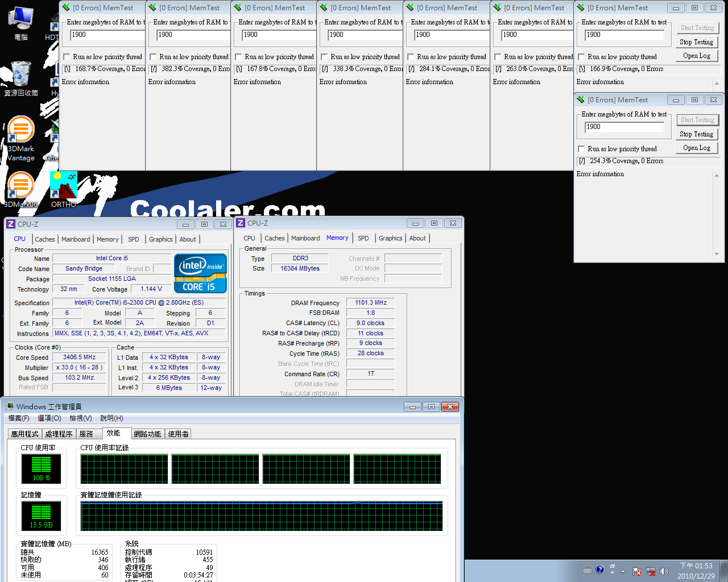The height and width of the screenshot is (582, 728).
Task: Click RAM megabytes field in MemTest 166.9% window
Action: pyautogui.click(x=624, y=35)
